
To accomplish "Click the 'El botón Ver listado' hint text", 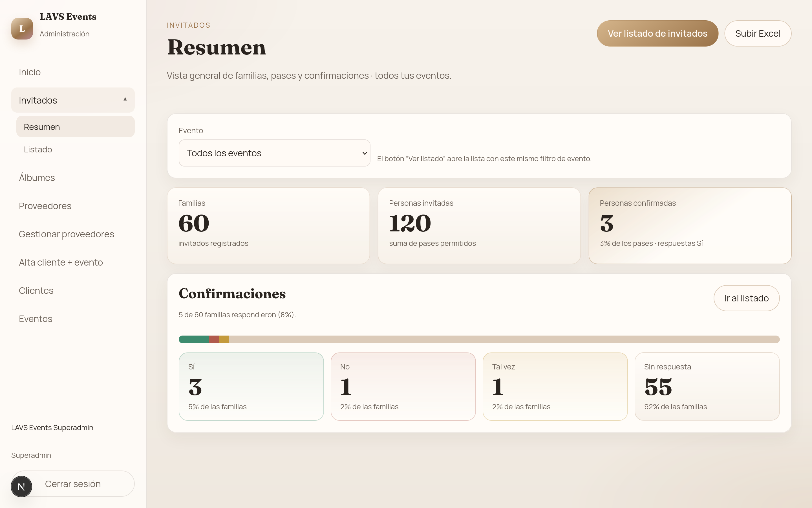I will [484, 159].
